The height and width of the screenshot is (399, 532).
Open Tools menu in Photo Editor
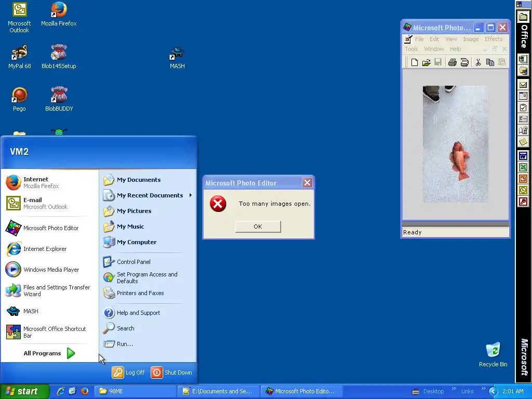coord(411,49)
